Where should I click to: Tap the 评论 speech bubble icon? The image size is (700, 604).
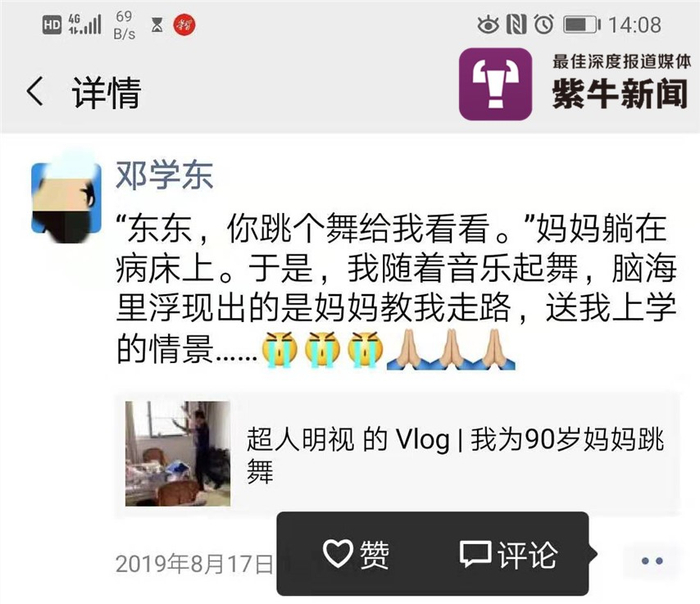pyautogui.click(x=475, y=554)
